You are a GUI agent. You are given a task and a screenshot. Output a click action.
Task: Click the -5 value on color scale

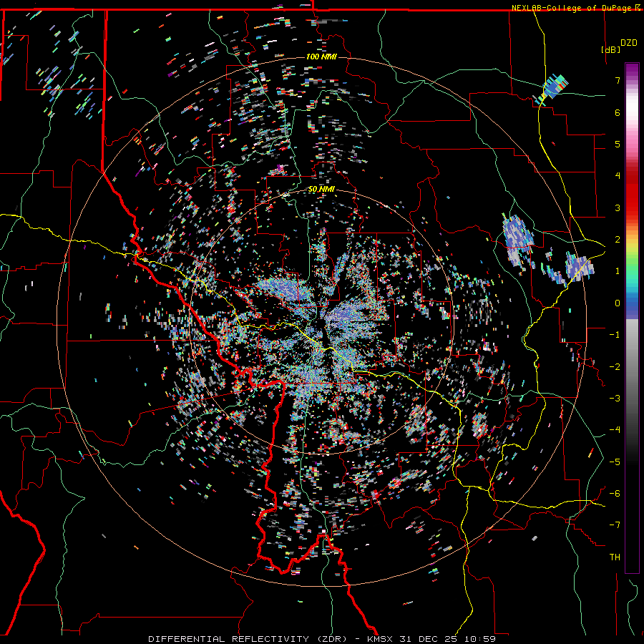click(615, 462)
